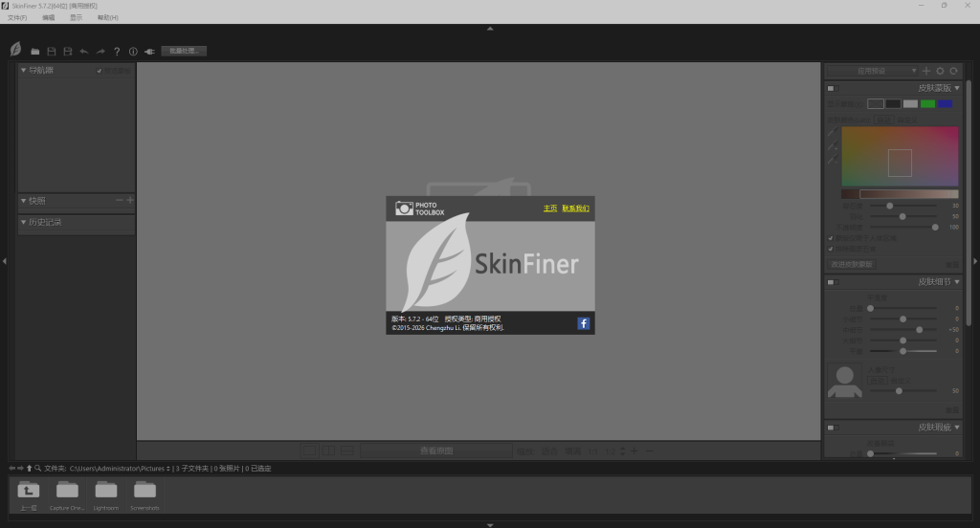Open the 帮助(H) menu
Image resolution: width=980 pixels, height=528 pixels.
[x=107, y=17]
